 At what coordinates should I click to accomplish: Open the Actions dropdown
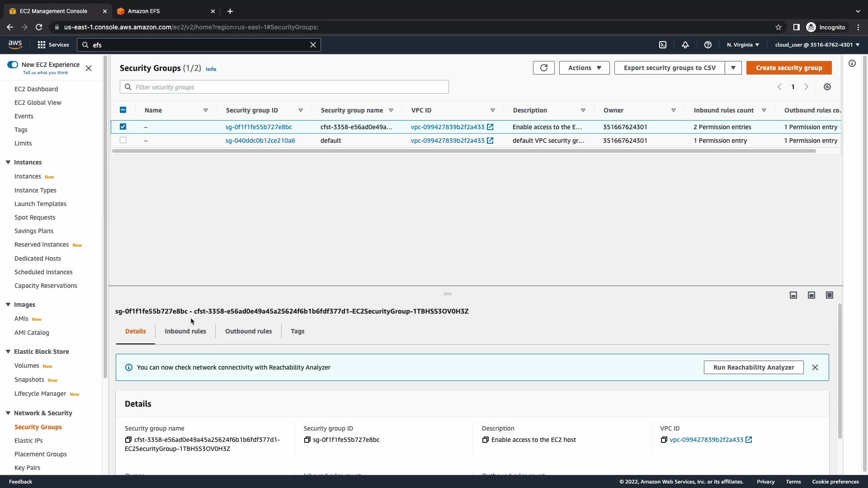(x=584, y=68)
